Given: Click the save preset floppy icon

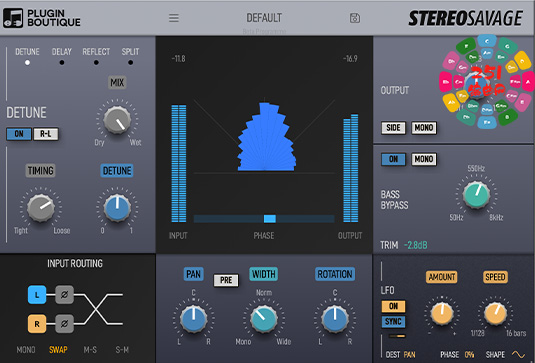Looking at the screenshot, I should [355, 18].
